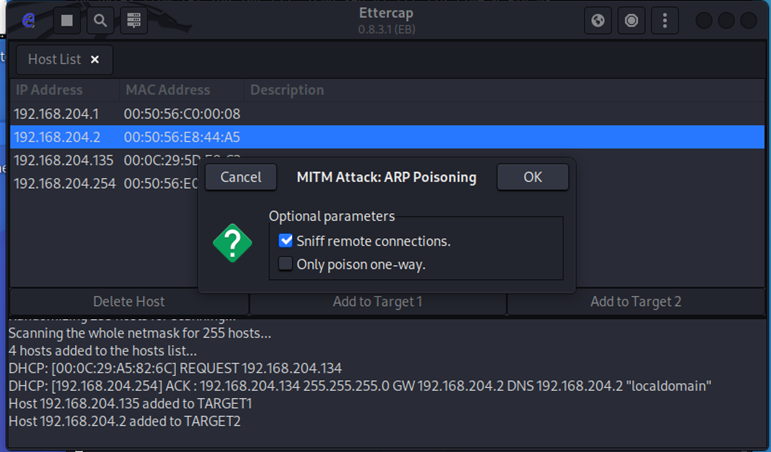
Task: Select host 192.168.204.1 row
Action: [60, 114]
